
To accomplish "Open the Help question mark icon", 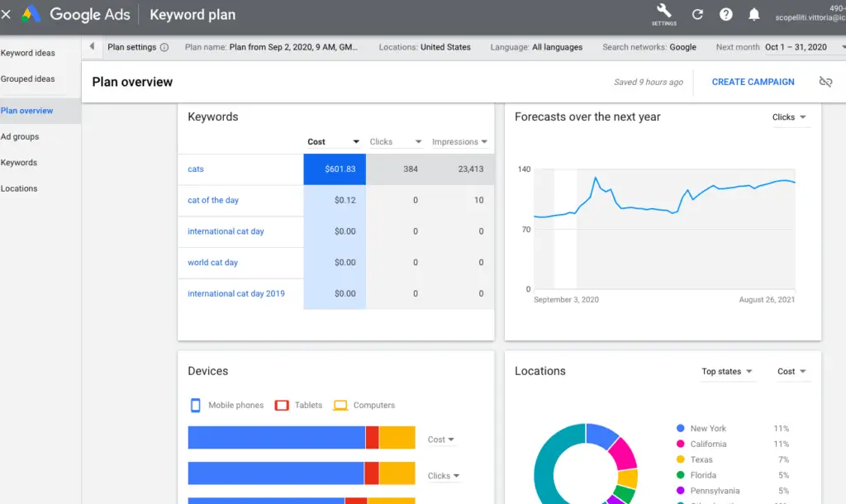I will [x=725, y=15].
